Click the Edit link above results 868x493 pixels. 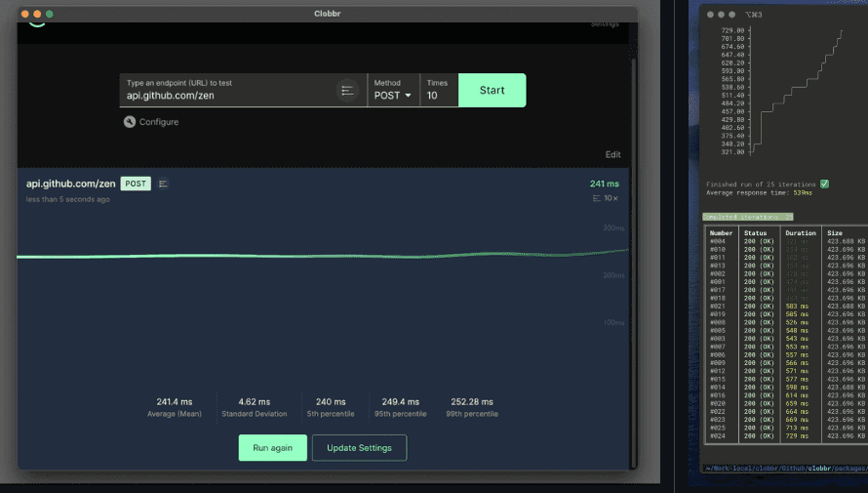612,154
